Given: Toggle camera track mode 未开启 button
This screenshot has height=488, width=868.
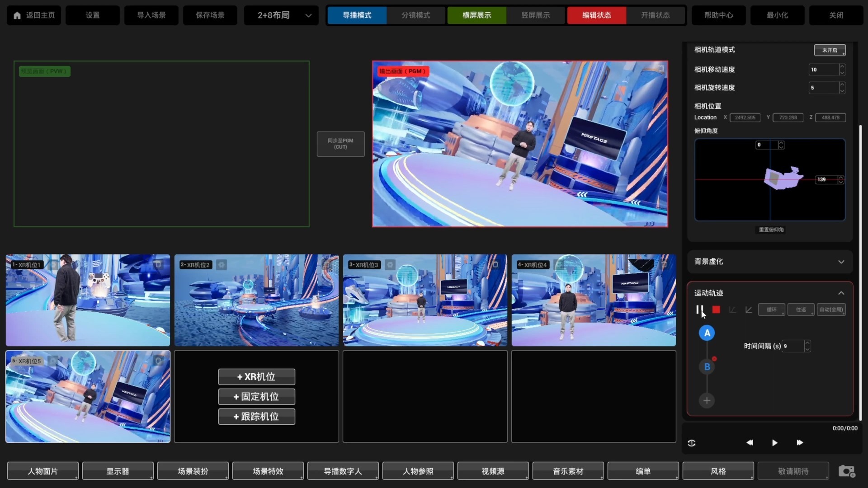Looking at the screenshot, I should pyautogui.click(x=830, y=50).
